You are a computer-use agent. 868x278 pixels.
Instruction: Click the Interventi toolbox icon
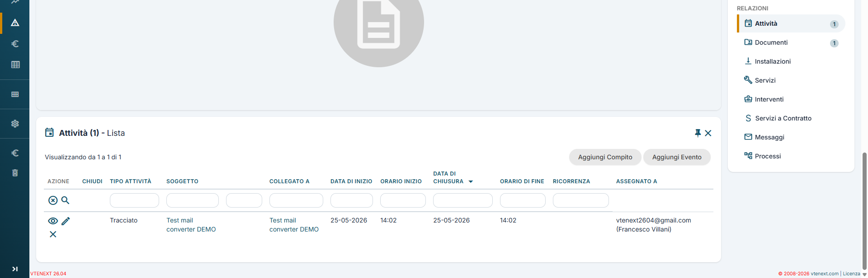tap(748, 99)
